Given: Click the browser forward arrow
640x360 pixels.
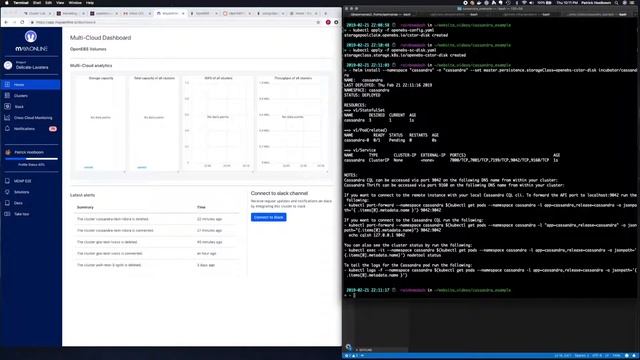Looking at the screenshot, I should (14, 22).
